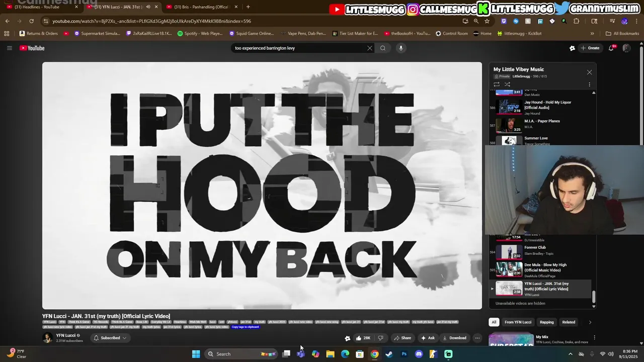The height and width of the screenshot is (362, 644).
Task: Click the YouTube search input field
Action: click(x=299, y=48)
